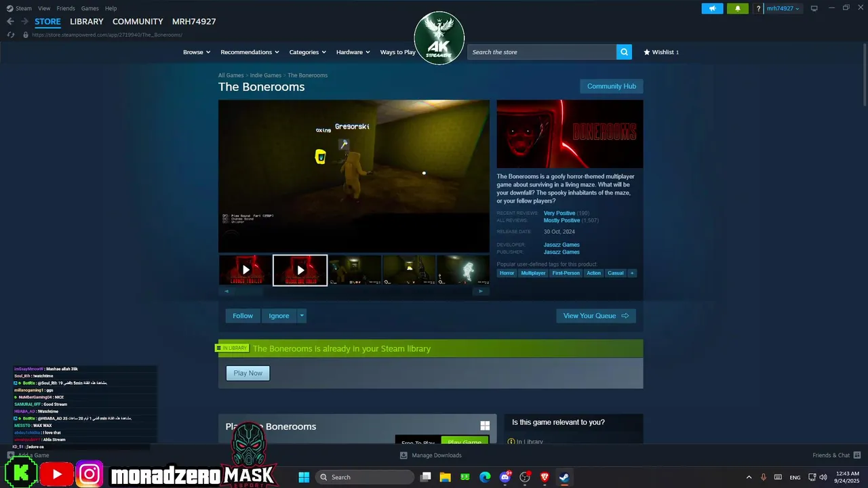Show hidden system tray icons
This screenshot has width=868, height=488.
point(749,477)
